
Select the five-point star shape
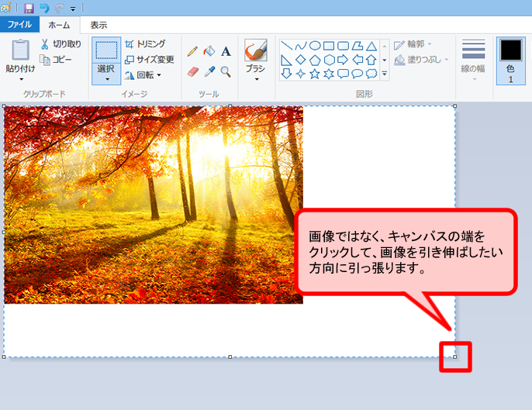pos(315,74)
